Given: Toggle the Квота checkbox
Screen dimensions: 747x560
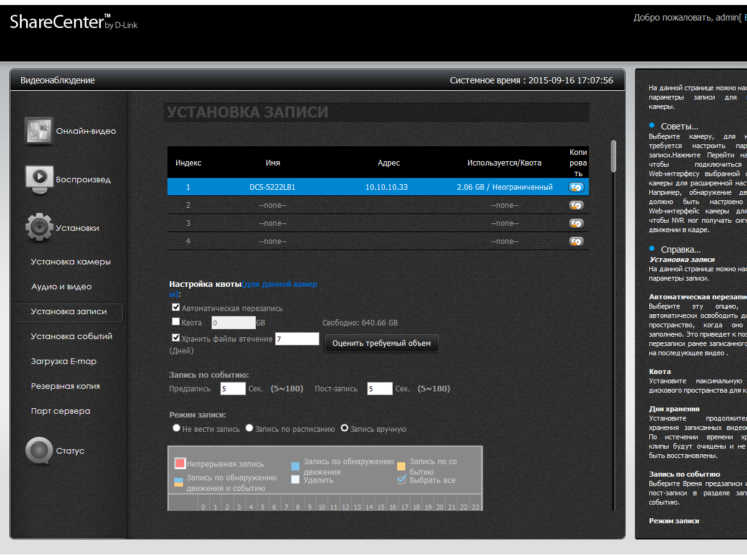Looking at the screenshot, I should 176,322.
